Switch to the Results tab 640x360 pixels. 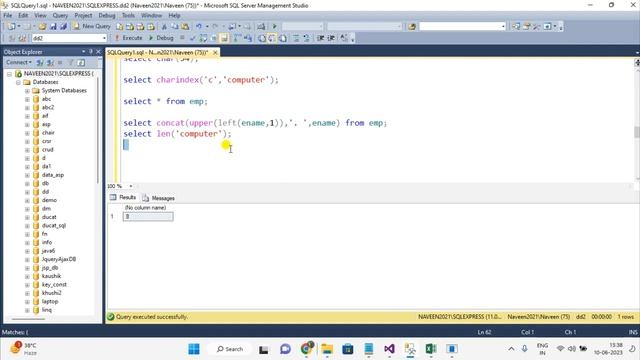tap(123, 198)
